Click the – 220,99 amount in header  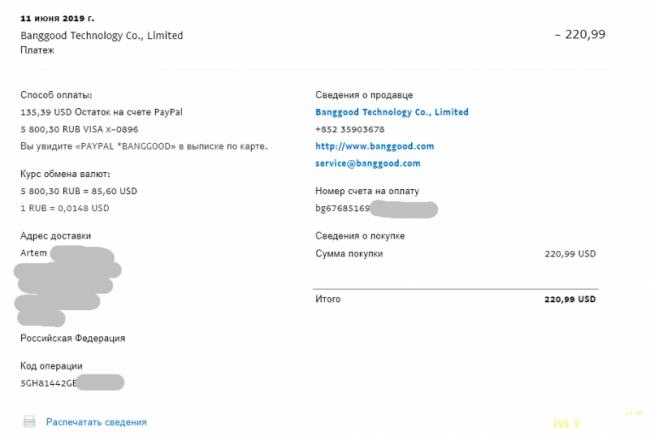[x=580, y=34]
